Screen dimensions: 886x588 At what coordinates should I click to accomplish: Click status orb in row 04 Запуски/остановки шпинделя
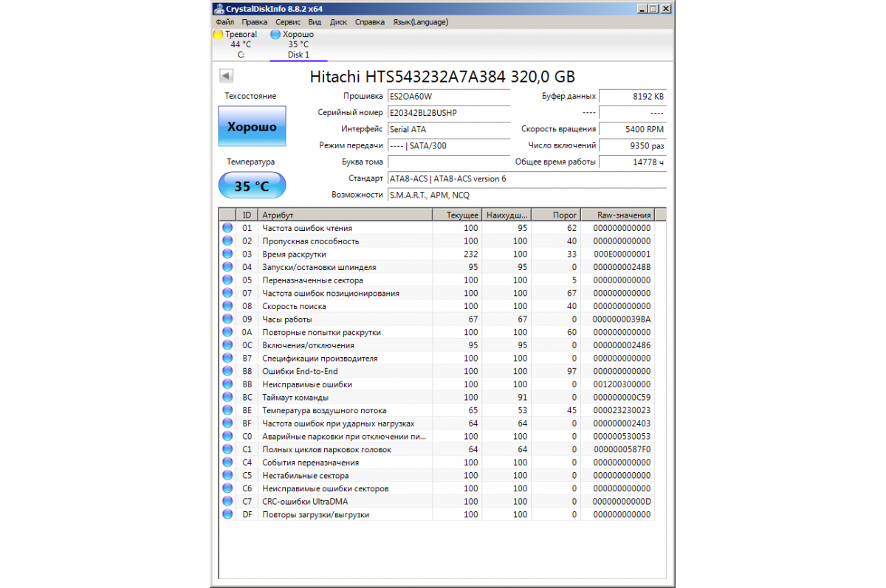(227, 267)
